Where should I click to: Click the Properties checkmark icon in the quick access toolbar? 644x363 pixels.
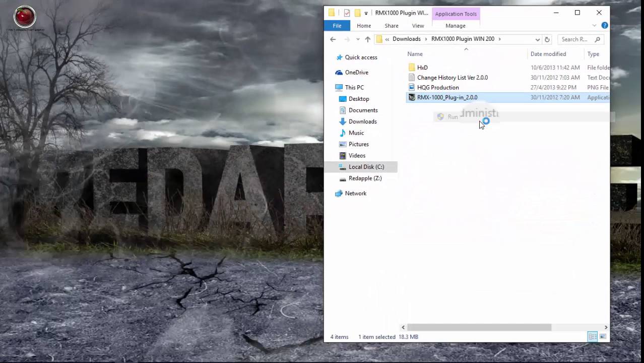347,13
